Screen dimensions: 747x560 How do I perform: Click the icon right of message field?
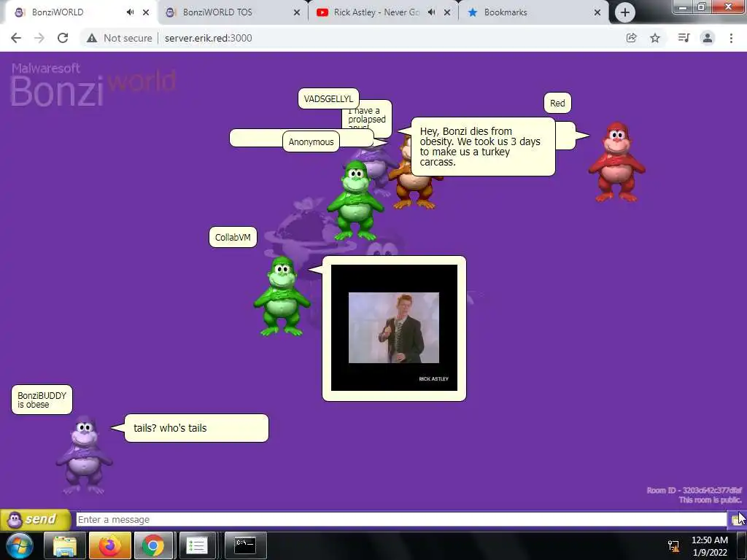(x=737, y=519)
